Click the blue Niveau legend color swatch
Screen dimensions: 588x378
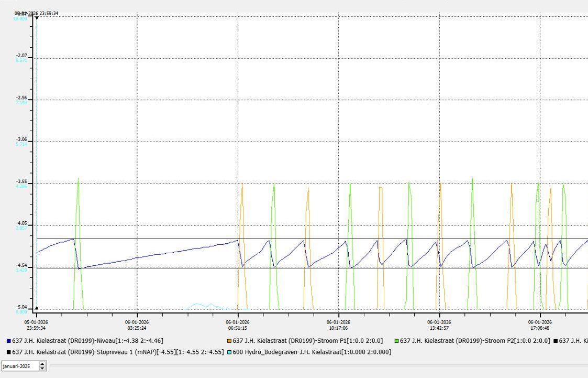pos(8,341)
